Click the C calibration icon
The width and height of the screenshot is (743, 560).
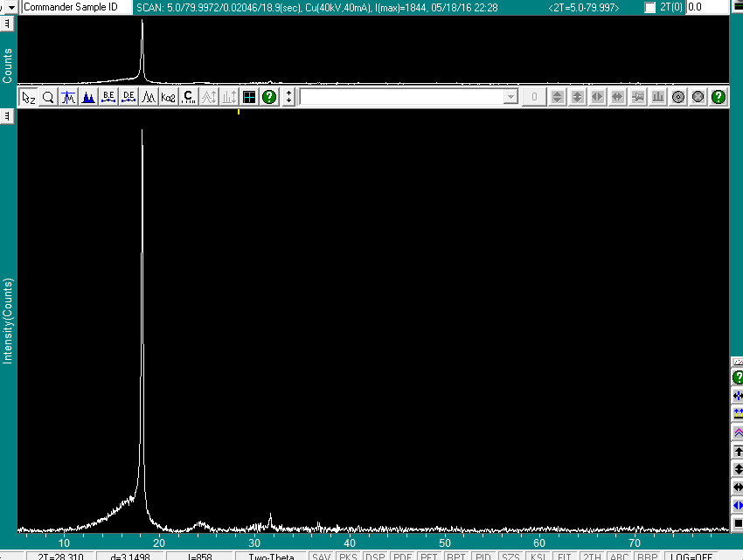(188, 97)
